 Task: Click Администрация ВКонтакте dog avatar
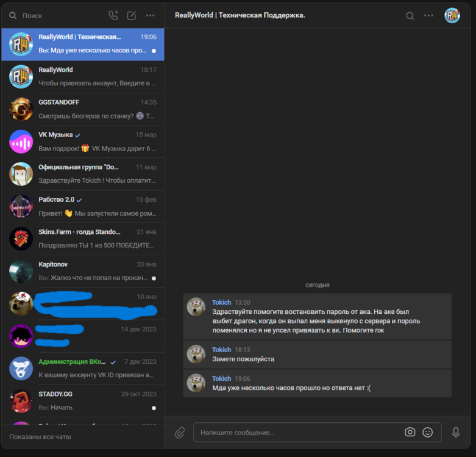(x=21, y=369)
